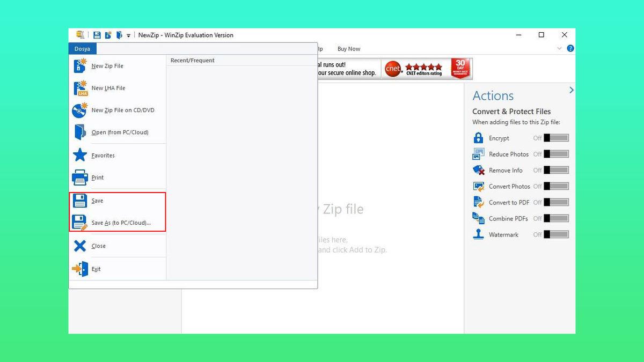The width and height of the screenshot is (644, 362).
Task: Open the quick access toolbar dropdown
Action: click(x=128, y=35)
